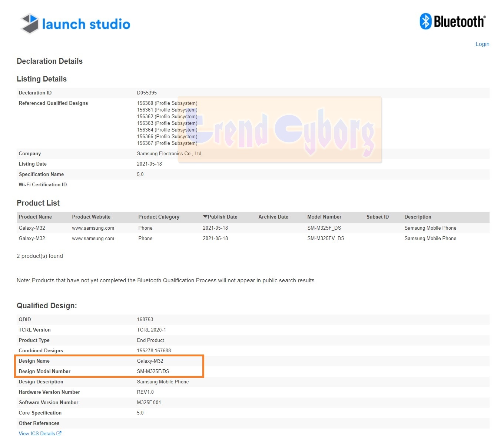Click the launch studio cube graphic
Screen dimensions: 504x436
coord(29,24)
